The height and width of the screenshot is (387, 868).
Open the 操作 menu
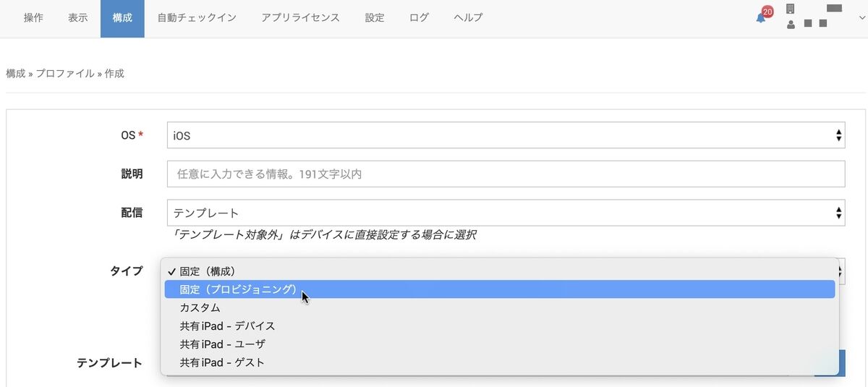click(33, 18)
